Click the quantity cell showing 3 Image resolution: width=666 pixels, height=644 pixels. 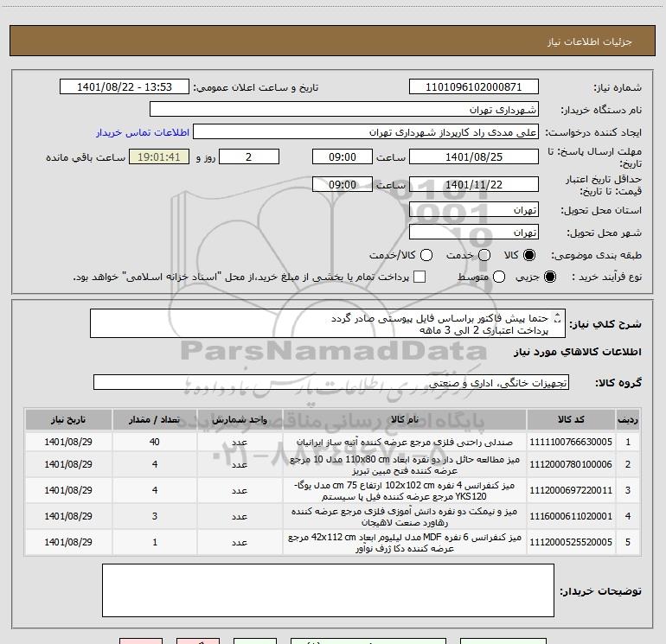pyautogui.click(x=155, y=516)
